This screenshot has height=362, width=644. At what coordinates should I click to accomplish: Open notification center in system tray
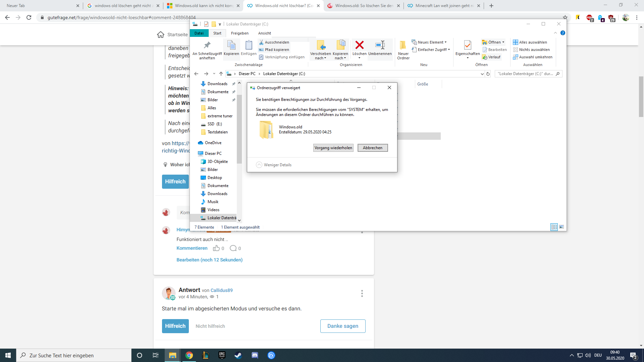(x=634, y=355)
